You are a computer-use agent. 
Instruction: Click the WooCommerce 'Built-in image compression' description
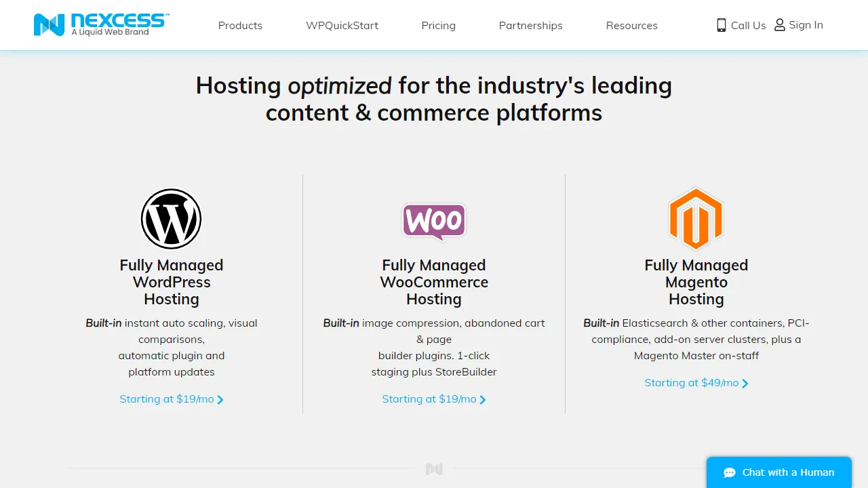(434, 348)
